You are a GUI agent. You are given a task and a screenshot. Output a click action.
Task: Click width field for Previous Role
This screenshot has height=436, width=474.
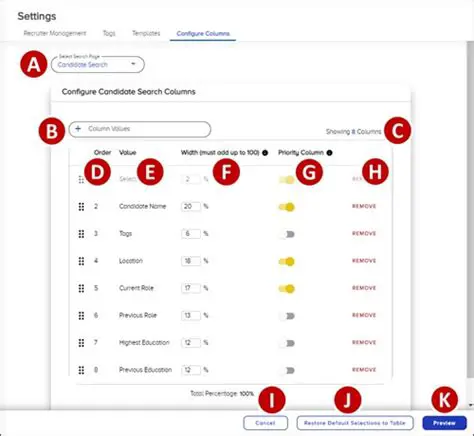point(191,316)
